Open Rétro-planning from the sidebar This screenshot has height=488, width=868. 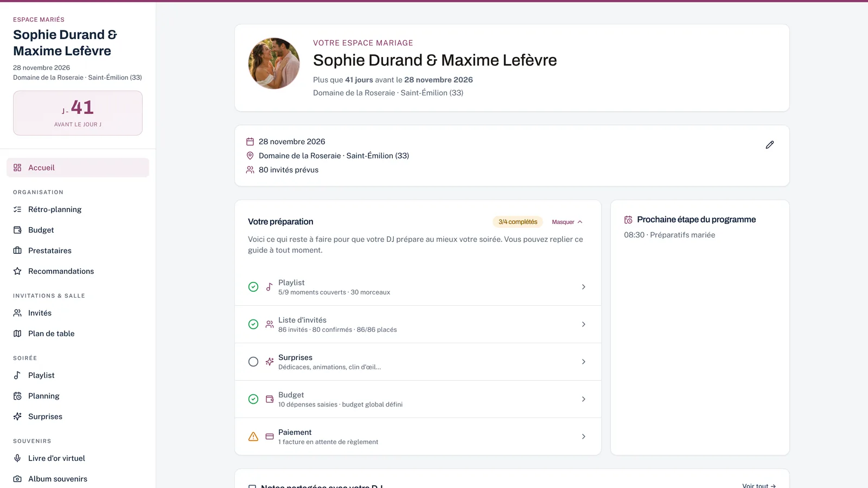78,209
